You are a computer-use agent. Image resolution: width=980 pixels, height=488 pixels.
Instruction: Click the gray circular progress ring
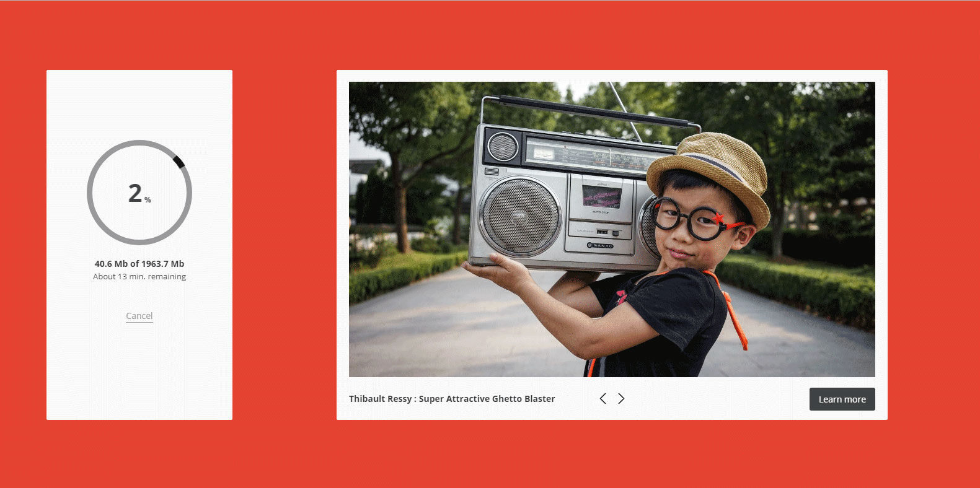pyautogui.click(x=90, y=193)
